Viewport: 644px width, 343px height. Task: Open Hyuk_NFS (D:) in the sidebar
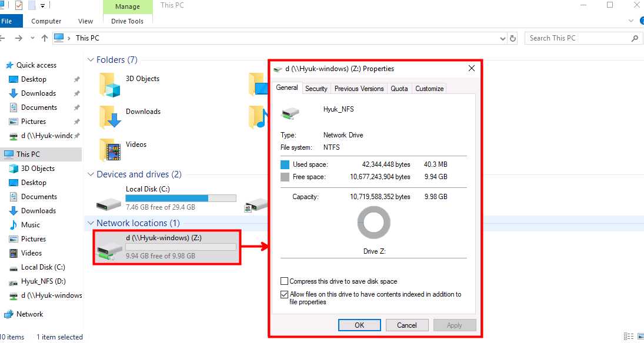43,281
